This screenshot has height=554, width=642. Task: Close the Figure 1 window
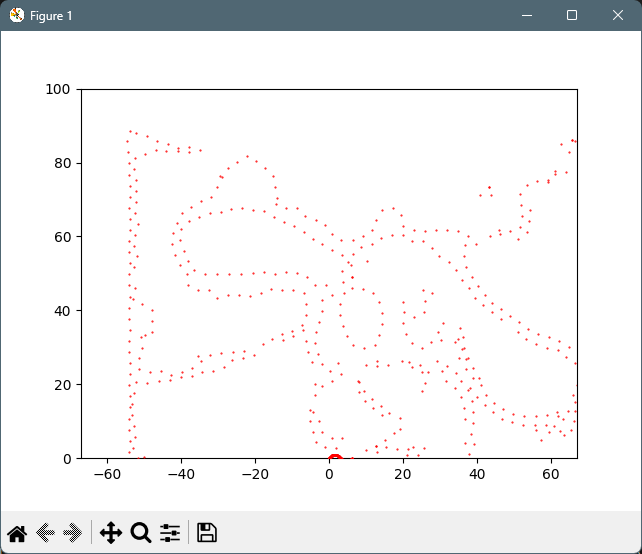[618, 16]
